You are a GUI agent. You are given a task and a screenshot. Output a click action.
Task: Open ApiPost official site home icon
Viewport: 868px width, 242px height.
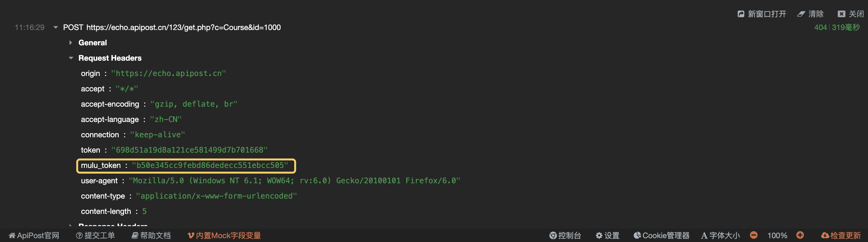click(x=12, y=235)
